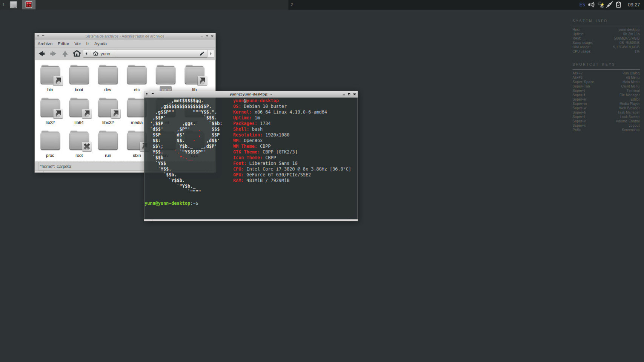
Task: Click the "home": carpeta status text
Action: [x=55, y=166]
